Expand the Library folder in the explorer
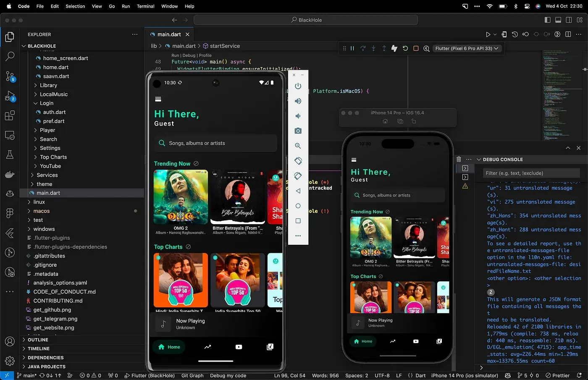This screenshot has width=588, height=380. pyautogui.click(x=48, y=85)
